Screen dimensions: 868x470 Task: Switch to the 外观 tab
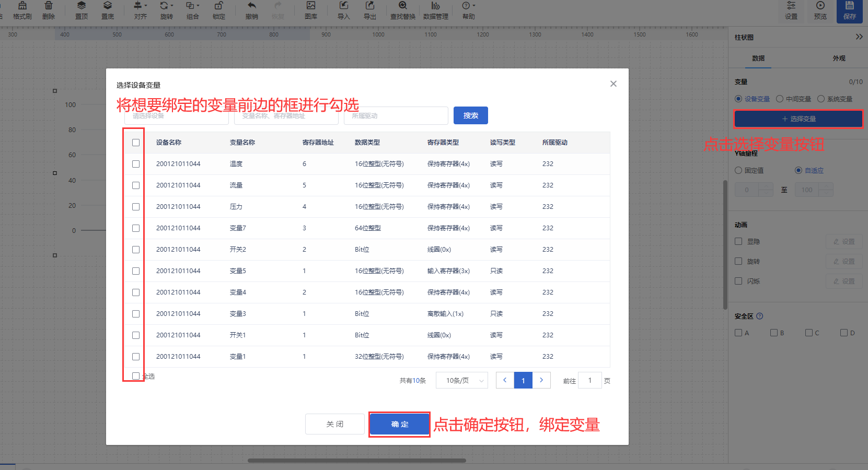[839, 58]
